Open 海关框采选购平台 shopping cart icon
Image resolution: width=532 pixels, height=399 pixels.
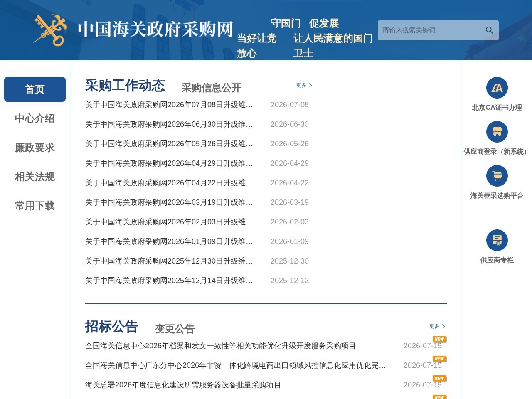497,176
